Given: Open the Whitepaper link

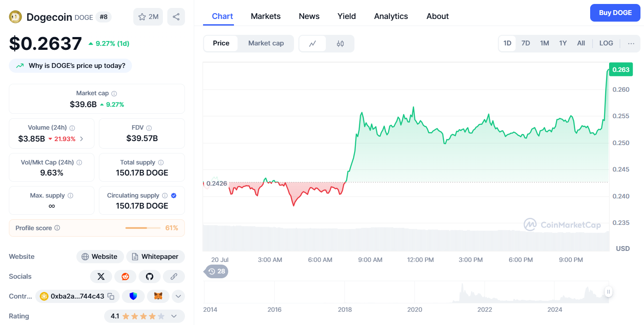Looking at the screenshot, I should click(155, 257).
